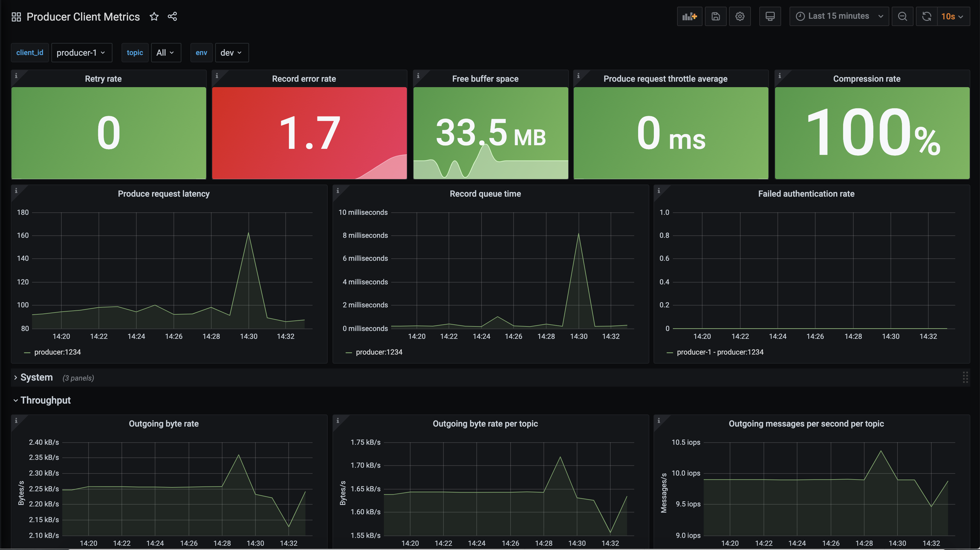
Task: Star the Producer Client Metrics dashboard
Action: tap(154, 16)
